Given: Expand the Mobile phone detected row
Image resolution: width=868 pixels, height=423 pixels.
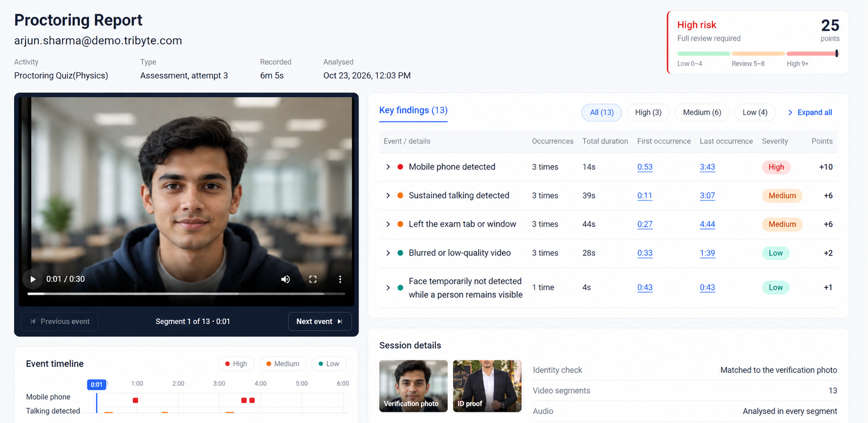Looking at the screenshot, I should (388, 167).
